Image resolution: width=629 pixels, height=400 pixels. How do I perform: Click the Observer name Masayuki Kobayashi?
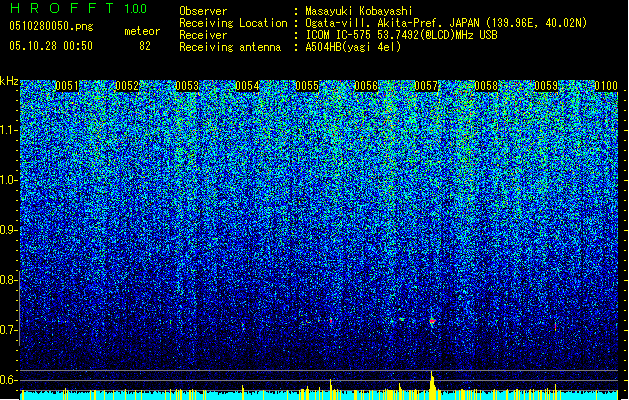[358, 11]
